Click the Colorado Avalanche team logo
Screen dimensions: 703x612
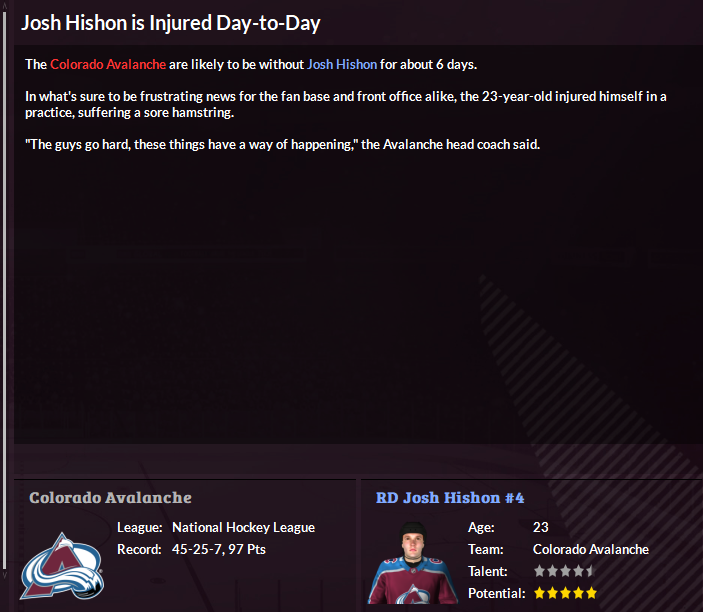62,565
